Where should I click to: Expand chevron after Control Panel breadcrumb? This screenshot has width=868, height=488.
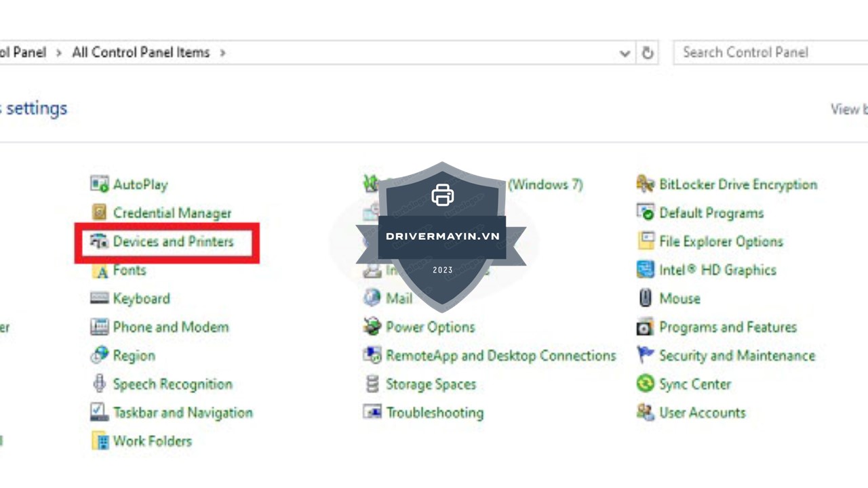pyautogui.click(x=59, y=53)
